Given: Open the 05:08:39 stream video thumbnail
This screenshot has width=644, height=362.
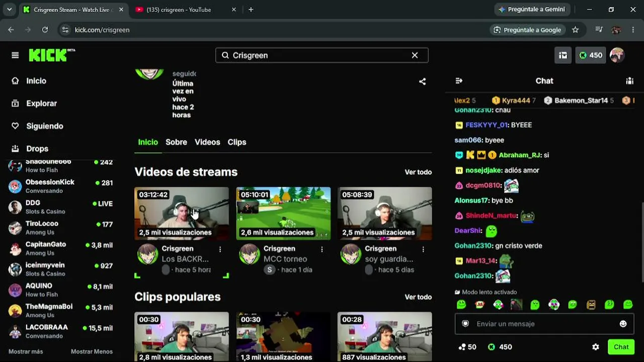Looking at the screenshot, I should click(385, 214).
